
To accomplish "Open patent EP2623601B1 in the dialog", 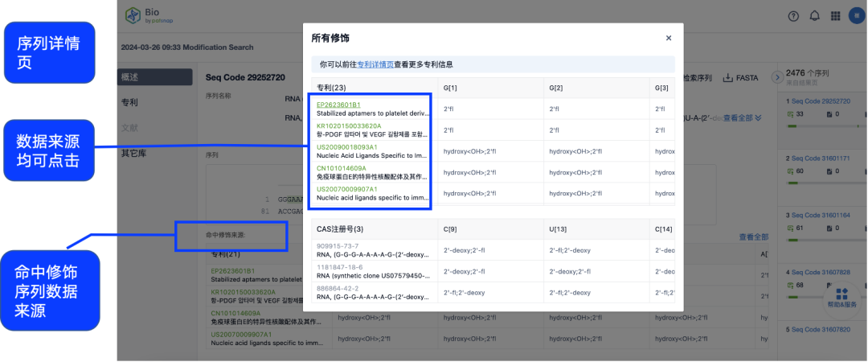I will (x=338, y=105).
